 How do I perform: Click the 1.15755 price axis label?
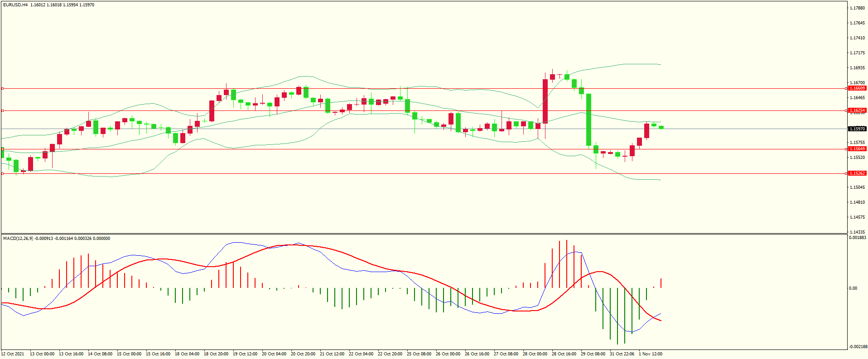pyautogui.click(x=857, y=143)
